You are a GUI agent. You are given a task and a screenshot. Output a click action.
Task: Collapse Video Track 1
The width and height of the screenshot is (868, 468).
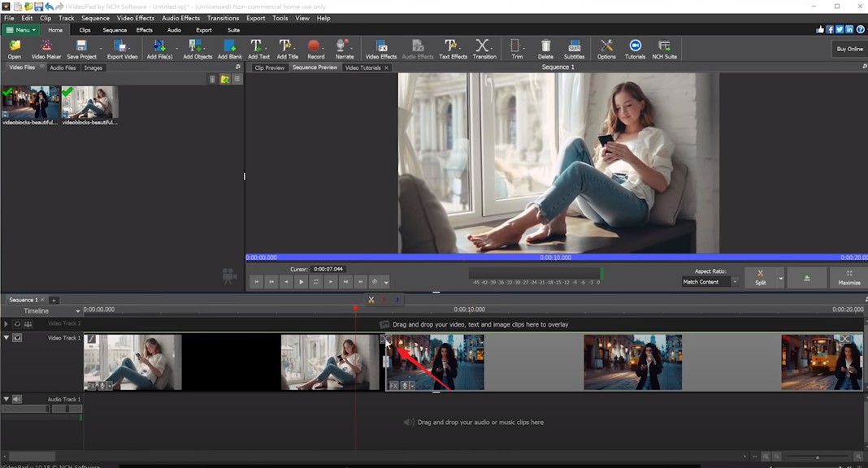tap(6, 337)
